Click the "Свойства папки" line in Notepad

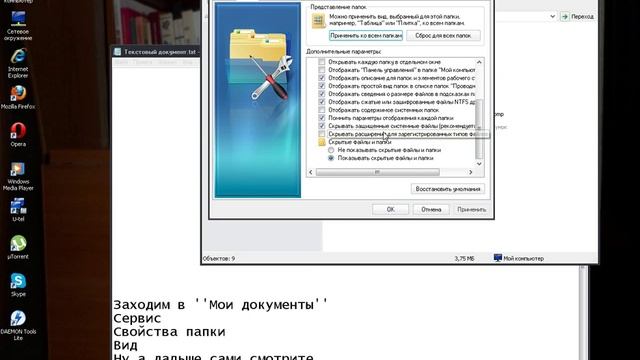[169, 332]
